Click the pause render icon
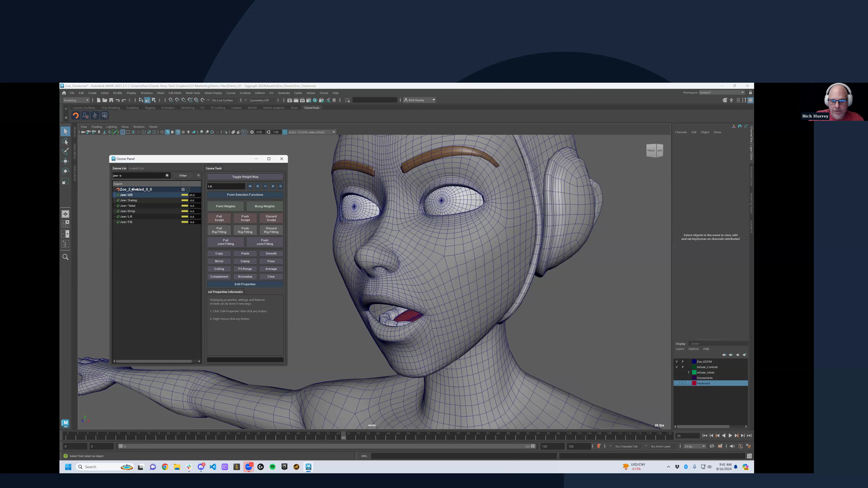Image resolution: width=868 pixels, height=488 pixels. click(334, 100)
